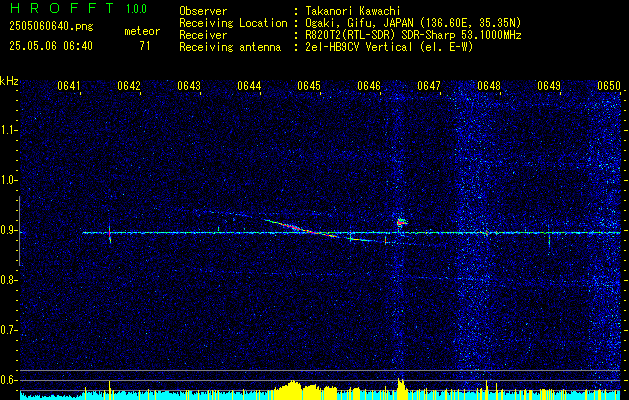The height and width of the screenshot is (400, 629).
Task: Click the version number 1.0.0
Action: click(136, 9)
